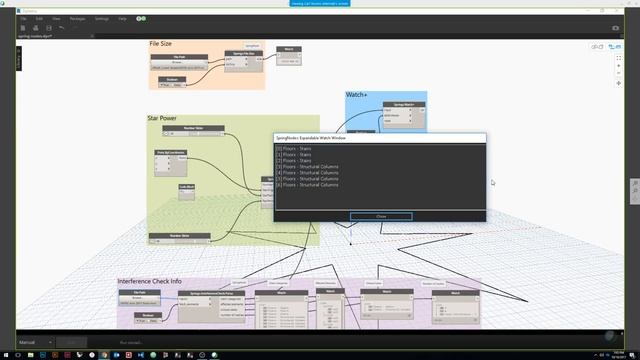This screenshot has width=640, height=360.
Task: Click the Cortana search taskbar icon
Action: (18, 355)
